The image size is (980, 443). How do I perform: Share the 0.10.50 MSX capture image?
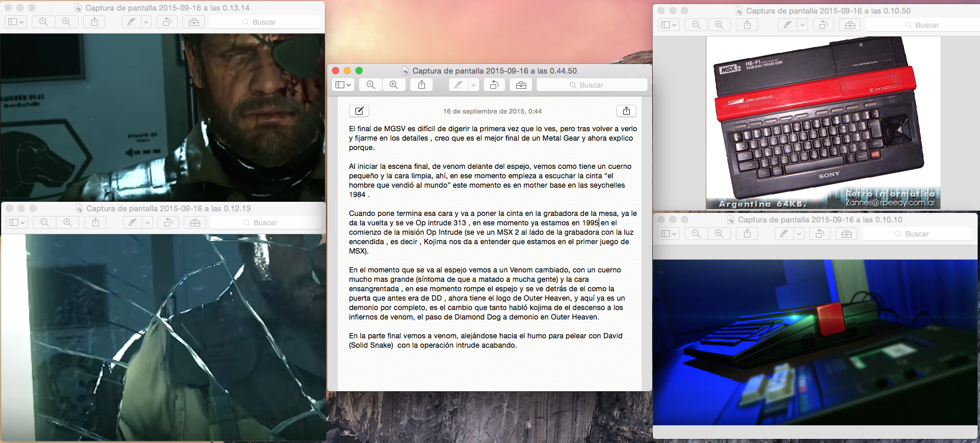(x=747, y=25)
